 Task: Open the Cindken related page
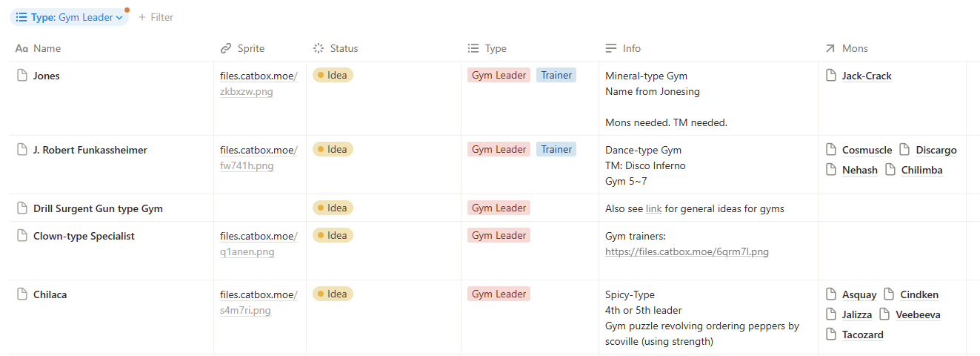[919, 294]
